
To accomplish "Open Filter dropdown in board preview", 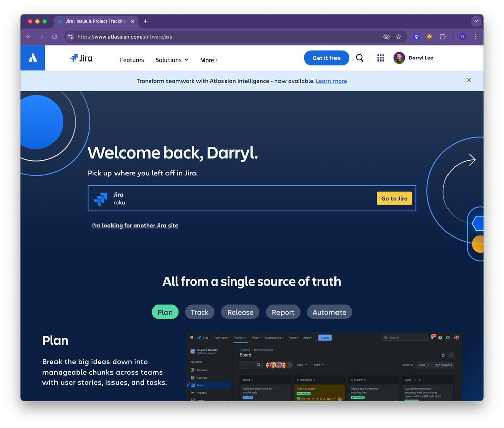I will click(256, 338).
